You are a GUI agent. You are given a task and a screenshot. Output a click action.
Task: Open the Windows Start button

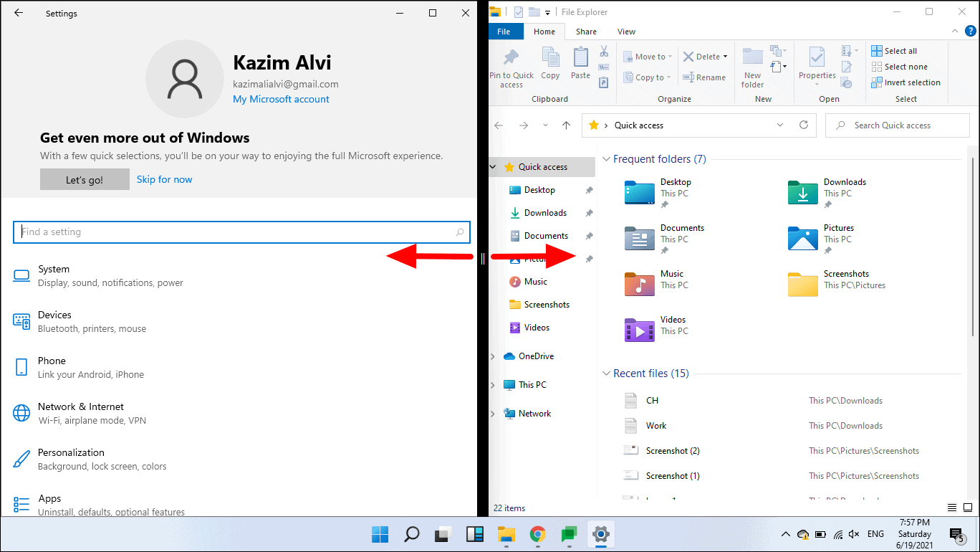pyautogui.click(x=380, y=534)
